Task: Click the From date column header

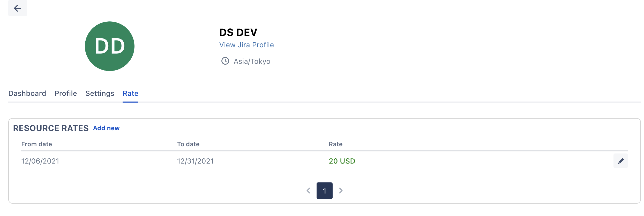Action: click(36, 144)
